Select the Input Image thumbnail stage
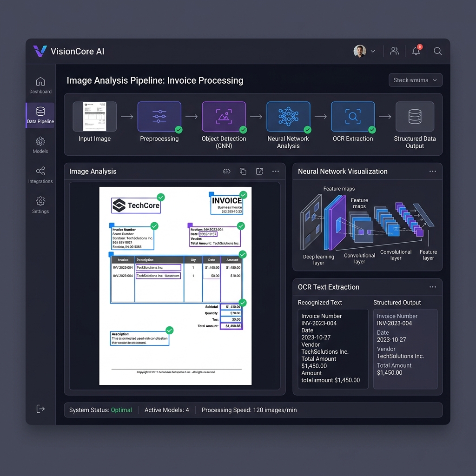The image size is (476, 476). pyautogui.click(x=95, y=117)
